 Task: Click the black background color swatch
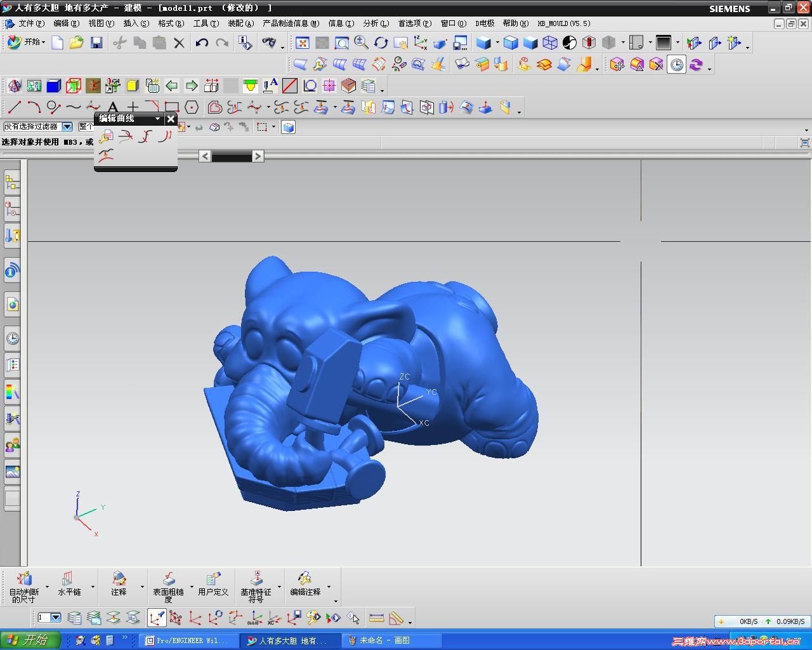click(664, 43)
